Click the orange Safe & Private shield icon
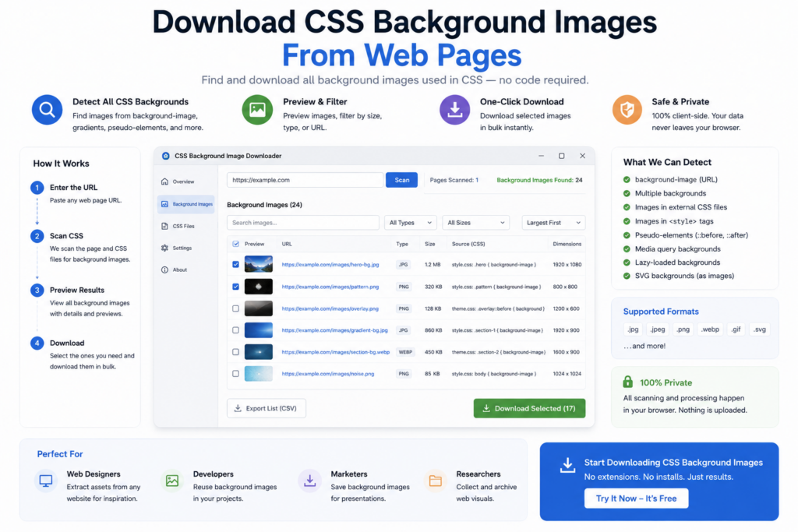Viewport: 798px width, 532px height. pos(627,110)
